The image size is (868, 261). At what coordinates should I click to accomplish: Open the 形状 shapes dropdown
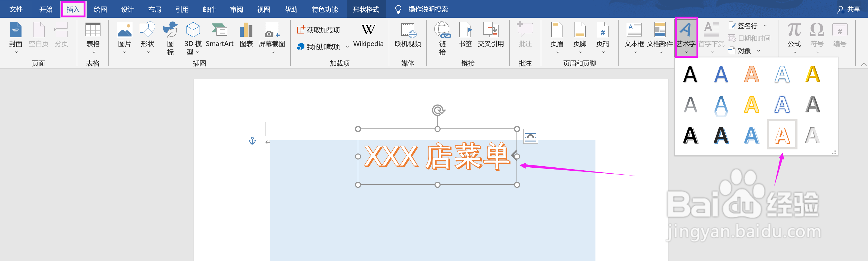coord(147,52)
